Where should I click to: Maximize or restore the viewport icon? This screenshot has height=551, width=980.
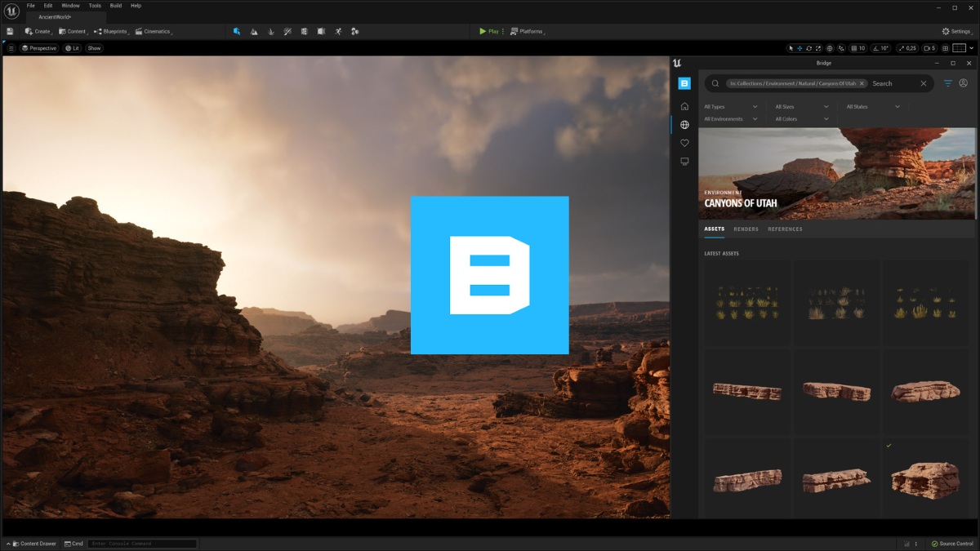[945, 48]
